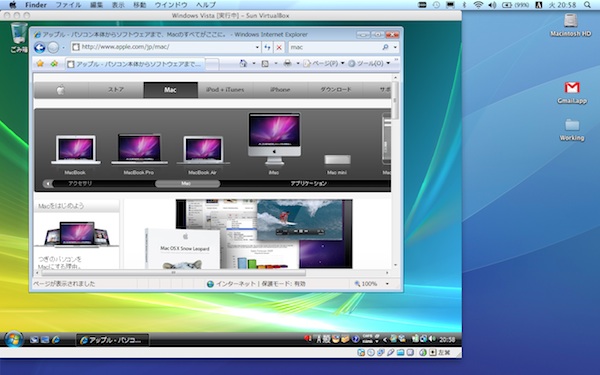Expand the IE address bar history dropdown
Screen dimensions: 600x375
coord(257,47)
